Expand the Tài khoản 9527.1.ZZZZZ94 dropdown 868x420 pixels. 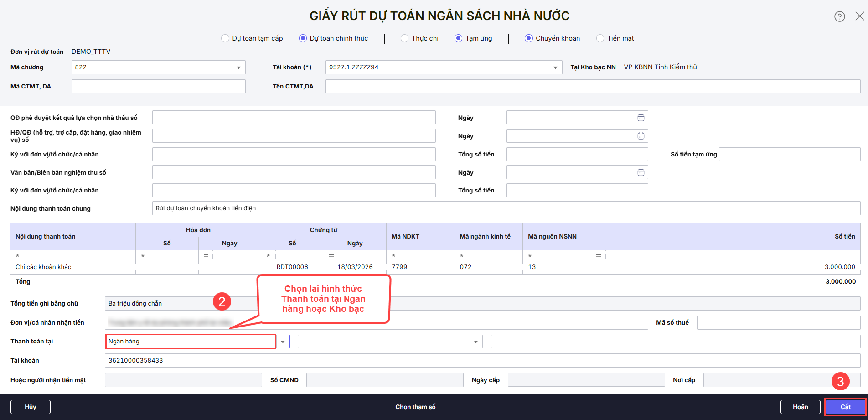[555, 67]
